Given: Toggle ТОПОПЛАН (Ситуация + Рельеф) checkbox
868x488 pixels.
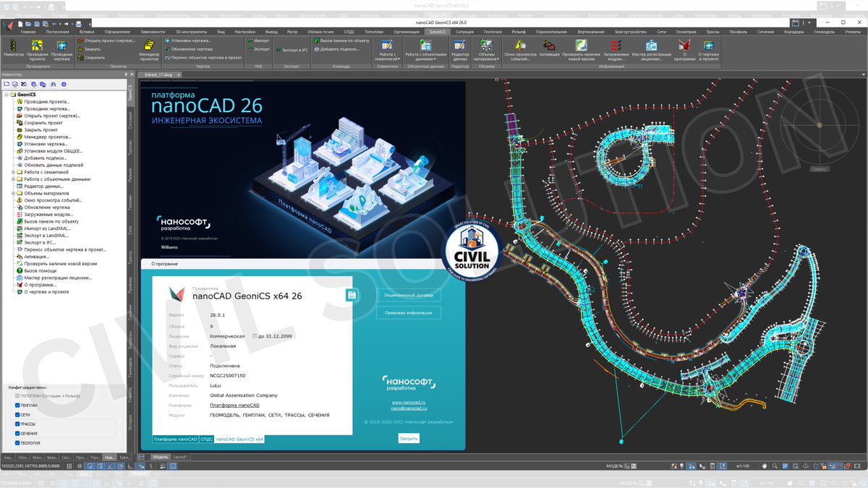Looking at the screenshot, I should coord(18,396).
